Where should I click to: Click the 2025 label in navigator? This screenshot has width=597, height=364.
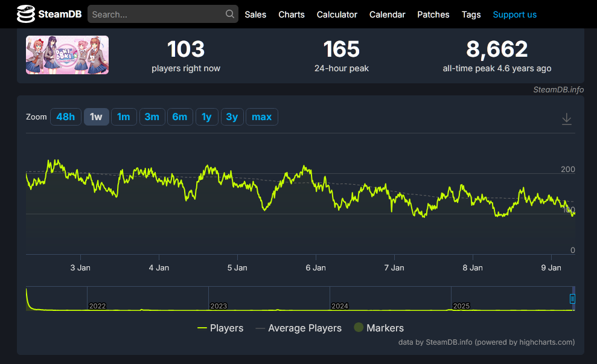click(461, 306)
